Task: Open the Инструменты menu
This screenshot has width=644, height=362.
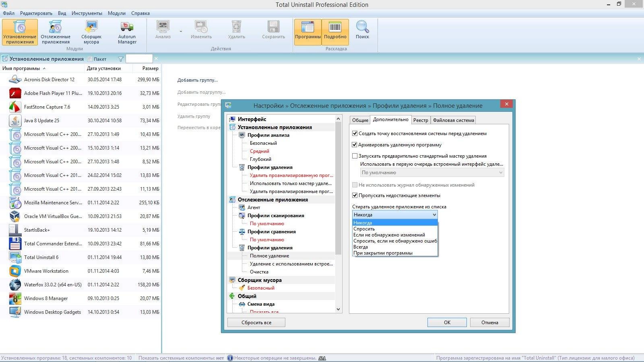Action: [x=87, y=13]
